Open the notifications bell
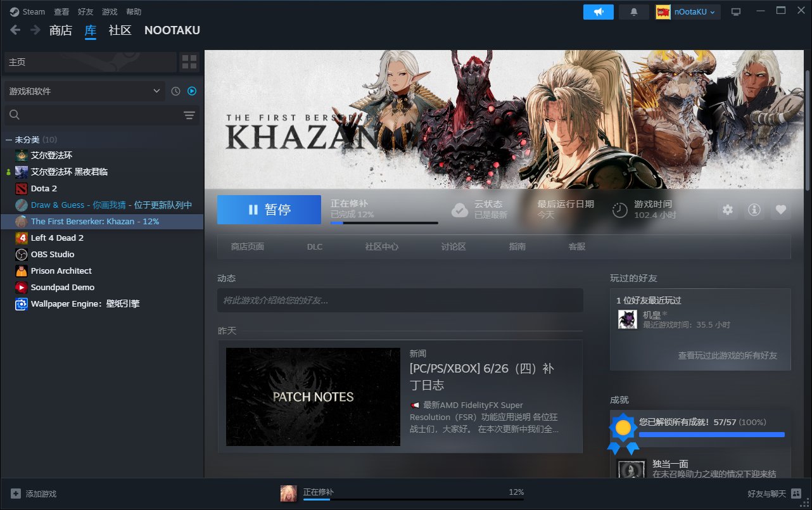Image resolution: width=812 pixels, height=510 pixels. click(634, 11)
